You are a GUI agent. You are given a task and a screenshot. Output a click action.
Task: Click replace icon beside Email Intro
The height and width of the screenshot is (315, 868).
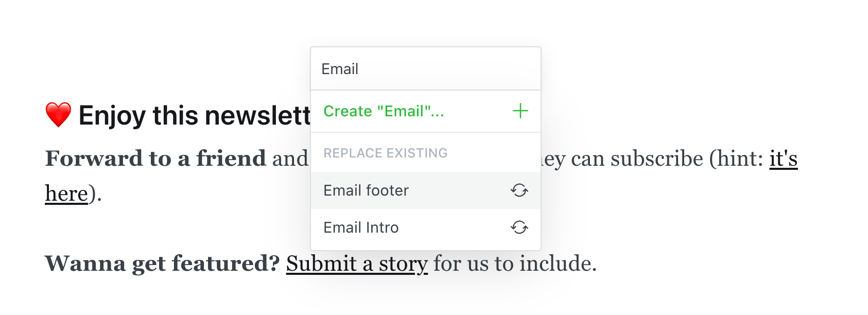519,227
